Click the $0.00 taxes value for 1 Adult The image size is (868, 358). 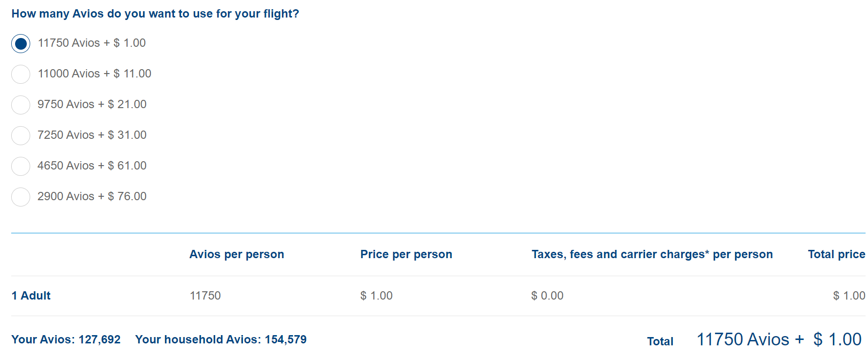(x=547, y=295)
